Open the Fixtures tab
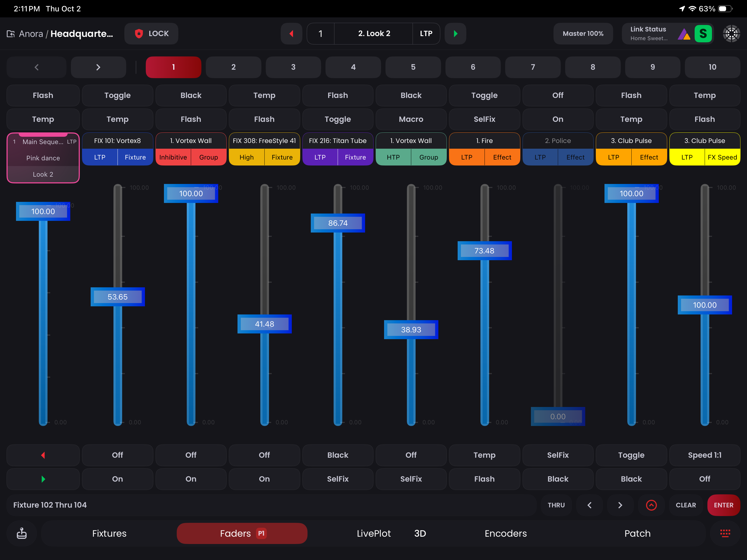The height and width of the screenshot is (560, 747). [x=109, y=533]
